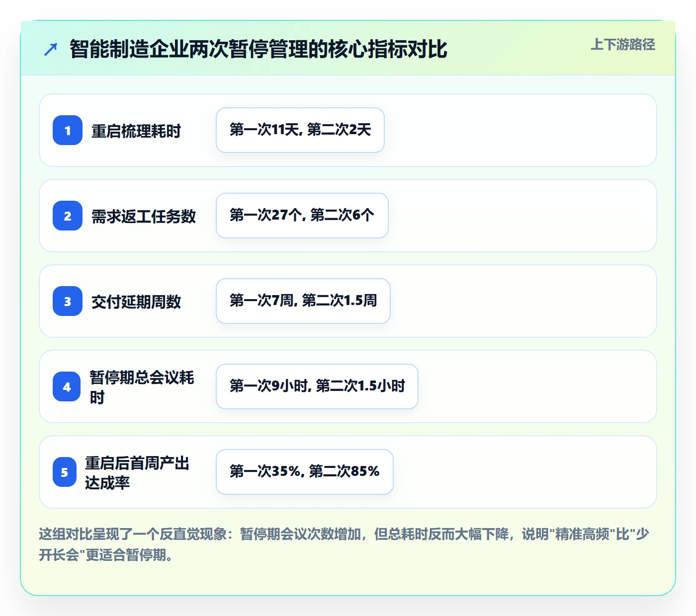Click the footnote paragraph starting 这组对比呈现了
Screen dimensions: 696x616
[x=344, y=544]
